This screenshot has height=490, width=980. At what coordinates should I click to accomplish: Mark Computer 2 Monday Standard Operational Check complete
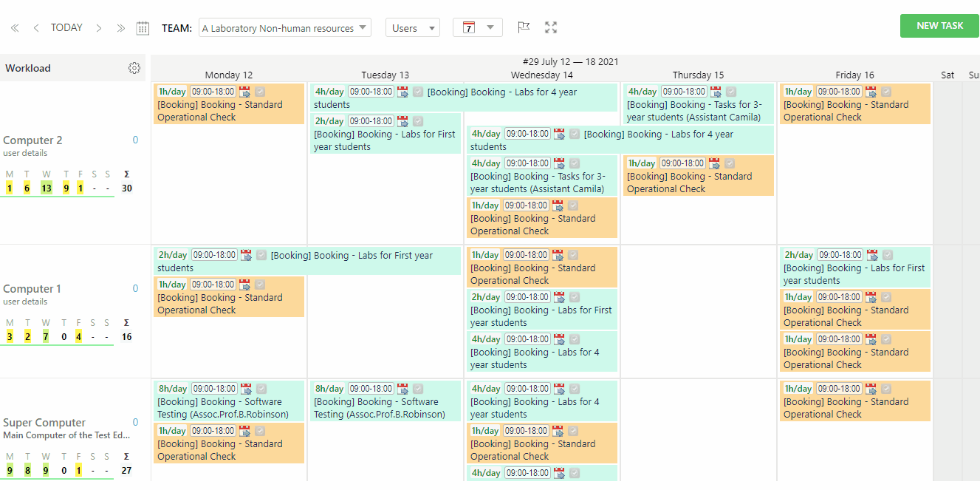point(260,92)
